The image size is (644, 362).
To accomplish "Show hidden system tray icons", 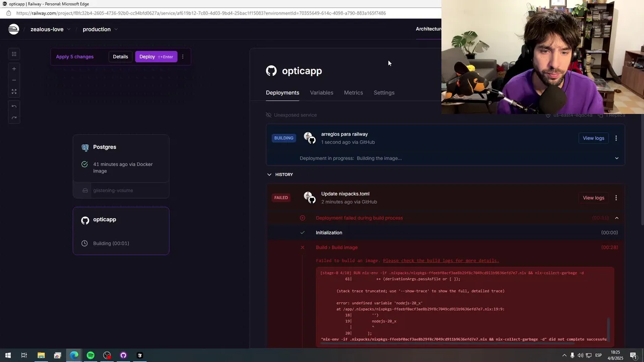I will point(564,355).
